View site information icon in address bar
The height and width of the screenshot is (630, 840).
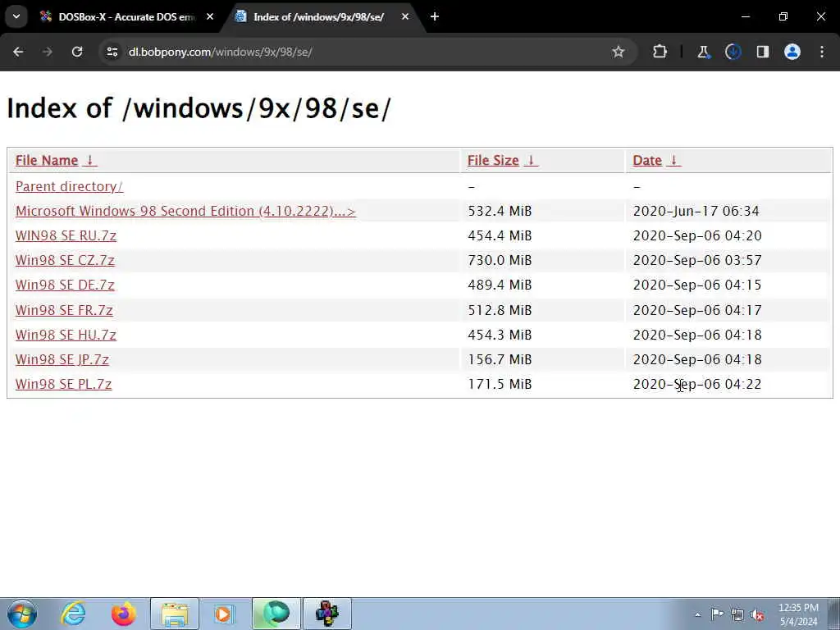(112, 52)
